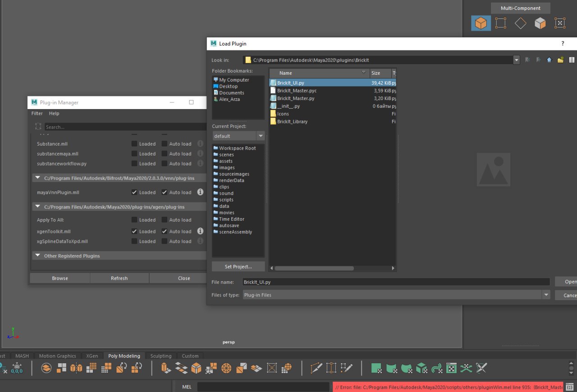
Task: Apply Spherical UV mapping shelf icon
Action: 407,368
